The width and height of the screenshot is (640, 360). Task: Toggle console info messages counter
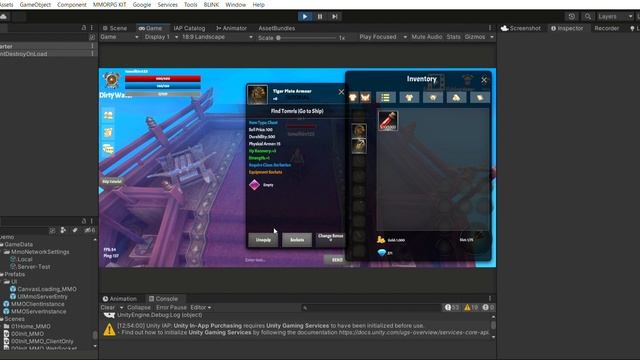click(x=452, y=307)
